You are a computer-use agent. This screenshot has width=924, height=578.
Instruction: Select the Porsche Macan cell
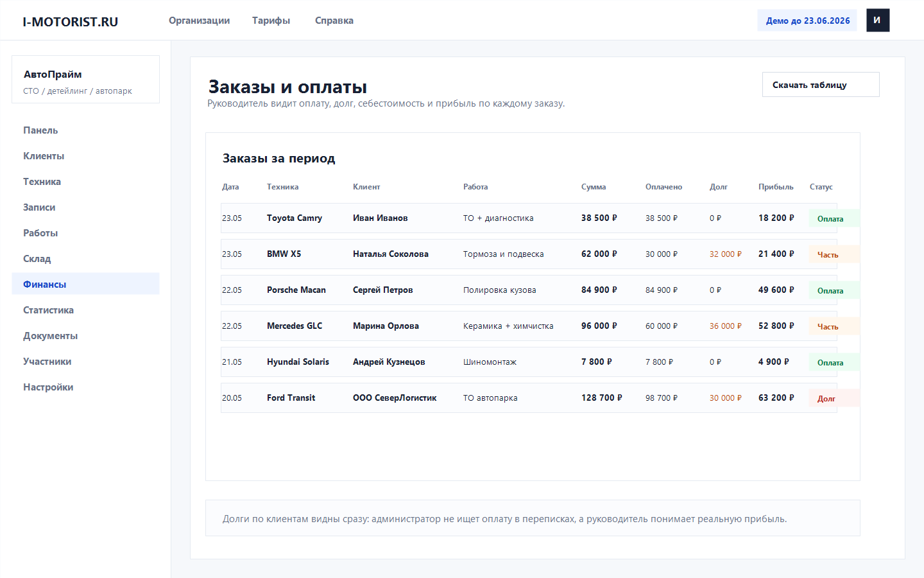[x=296, y=290]
